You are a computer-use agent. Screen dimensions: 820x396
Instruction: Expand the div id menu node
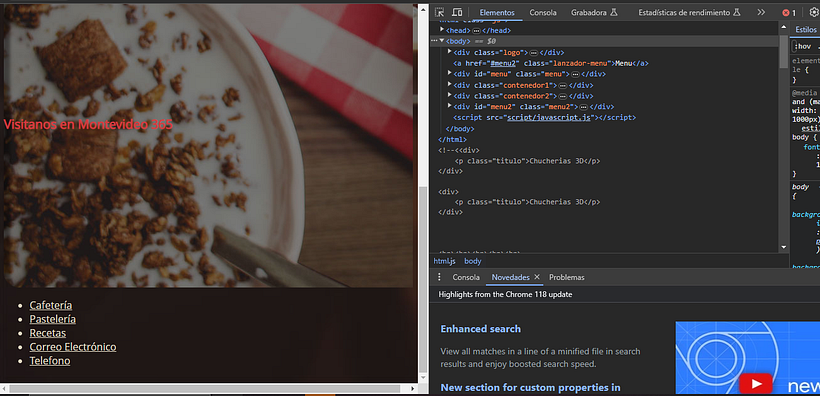click(450, 74)
